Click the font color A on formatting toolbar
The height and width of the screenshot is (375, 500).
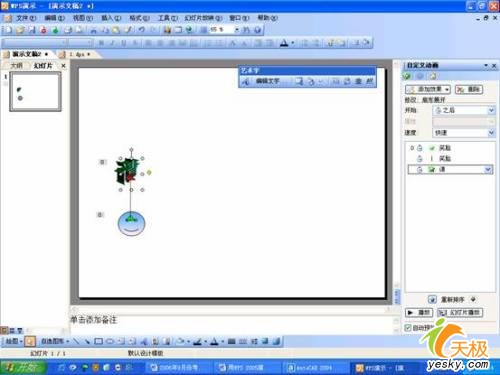click(x=284, y=43)
